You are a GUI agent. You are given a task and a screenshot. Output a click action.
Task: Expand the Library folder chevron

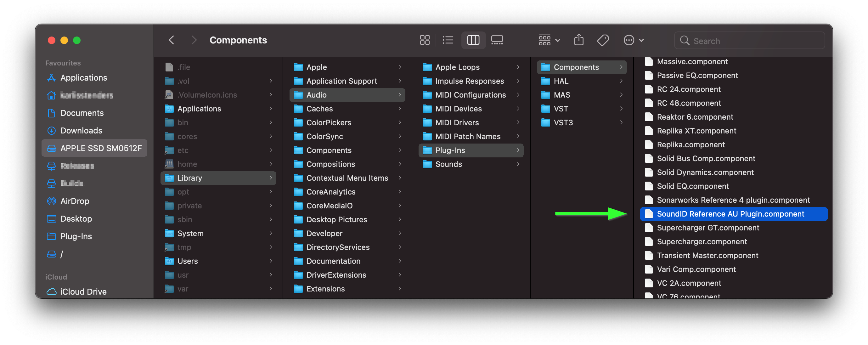(x=271, y=178)
